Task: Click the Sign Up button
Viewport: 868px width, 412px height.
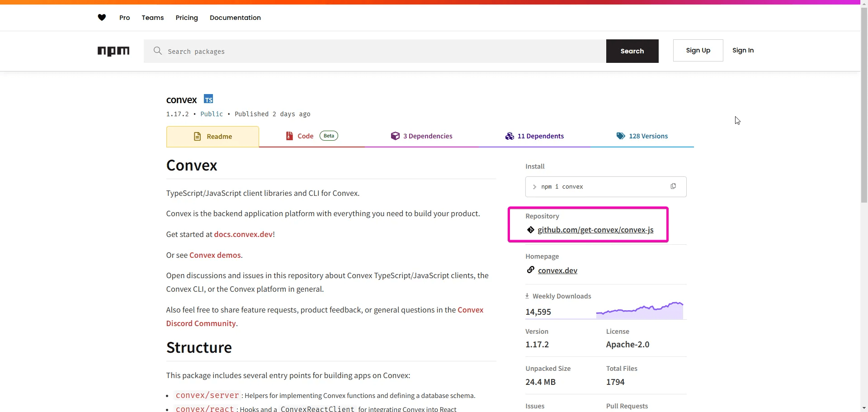Action: pyautogui.click(x=698, y=51)
